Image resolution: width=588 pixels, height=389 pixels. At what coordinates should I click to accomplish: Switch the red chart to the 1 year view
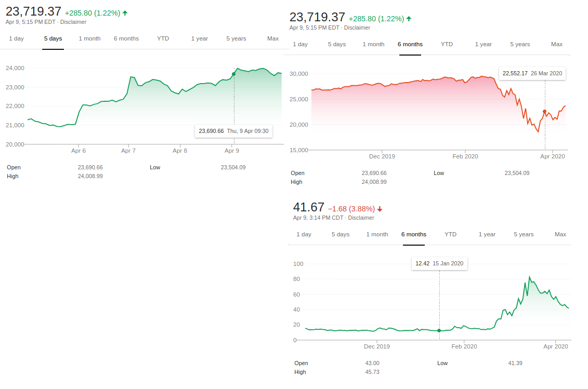tap(483, 44)
